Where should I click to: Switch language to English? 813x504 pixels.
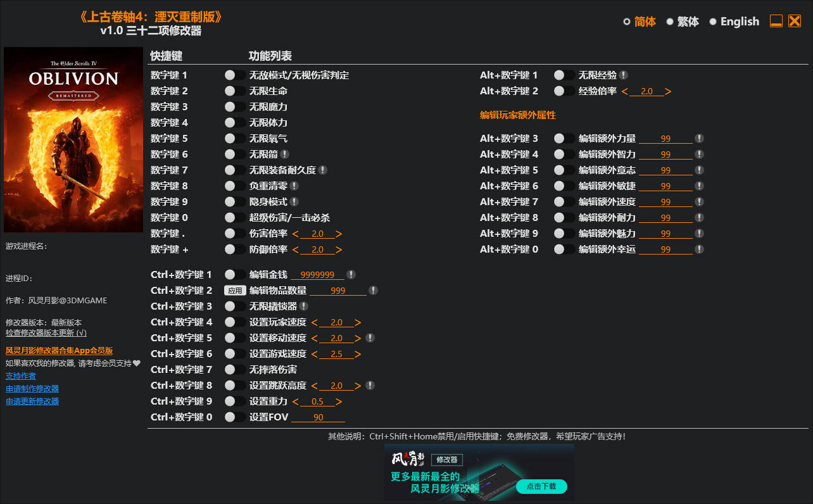point(734,22)
